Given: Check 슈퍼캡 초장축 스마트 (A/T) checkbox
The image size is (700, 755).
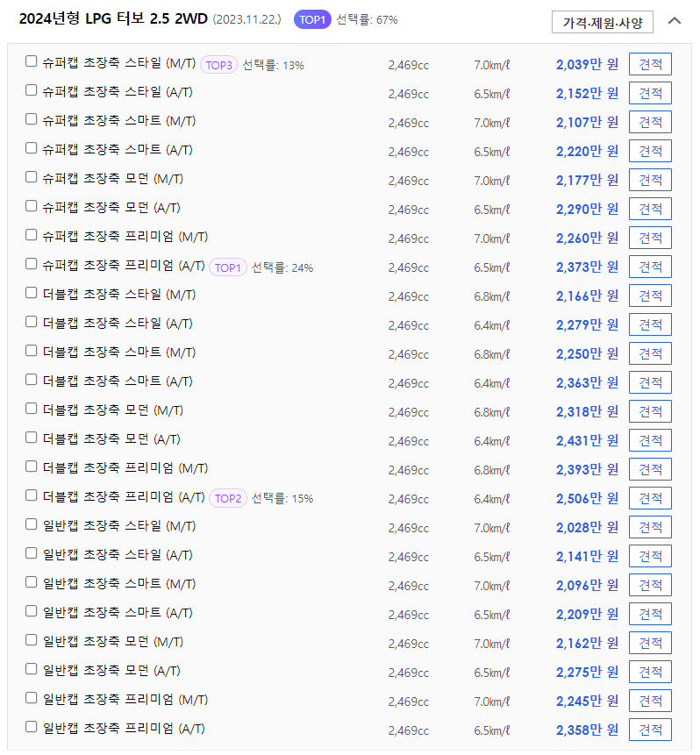Looking at the screenshot, I should pos(31,148).
